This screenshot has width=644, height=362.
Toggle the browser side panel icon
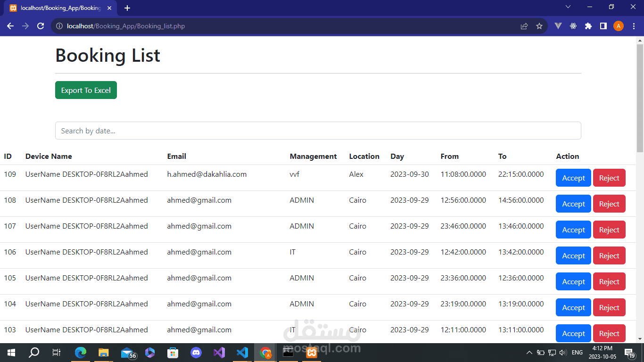603,26
